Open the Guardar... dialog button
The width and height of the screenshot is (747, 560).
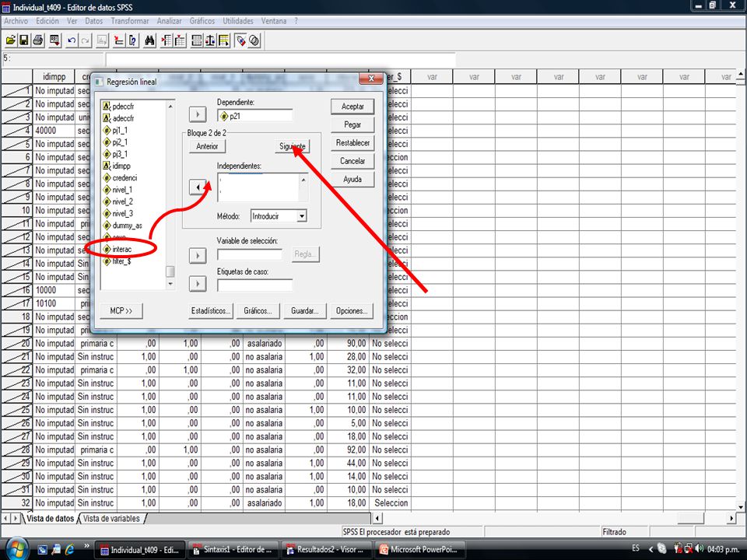[x=305, y=311]
